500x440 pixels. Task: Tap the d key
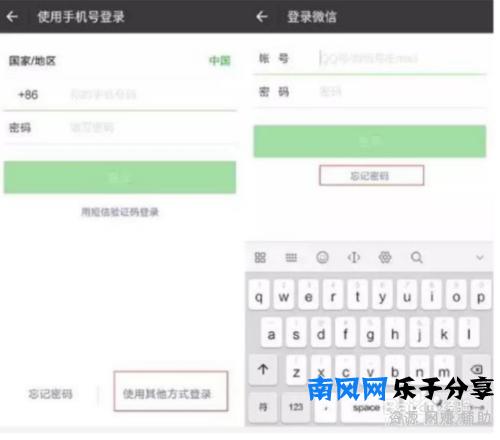[x=321, y=333]
